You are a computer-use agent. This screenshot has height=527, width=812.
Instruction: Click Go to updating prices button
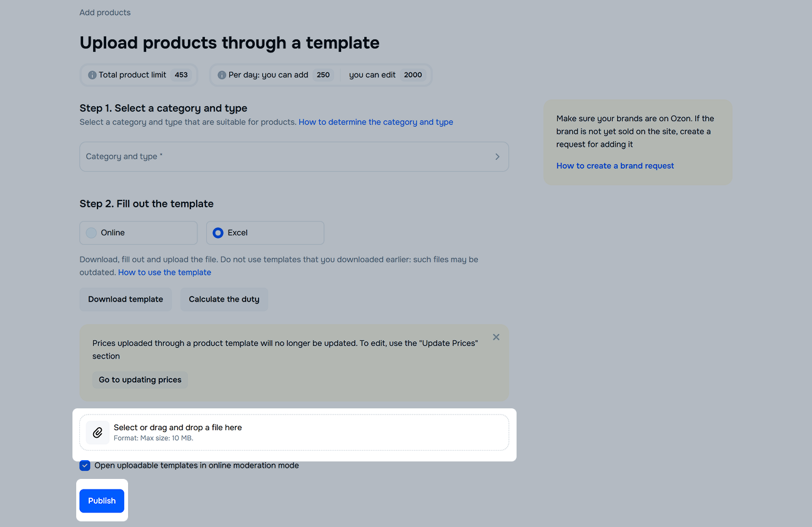140,380
